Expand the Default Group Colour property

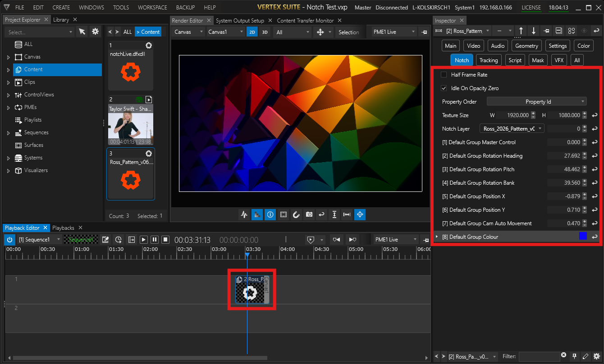pyautogui.click(x=436, y=237)
